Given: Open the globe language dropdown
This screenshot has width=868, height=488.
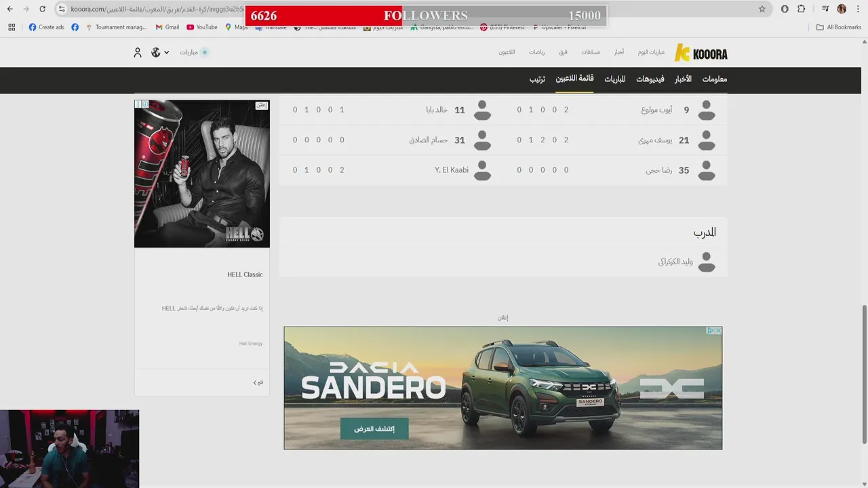Looking at the screenshot, I should pos(160,52).
